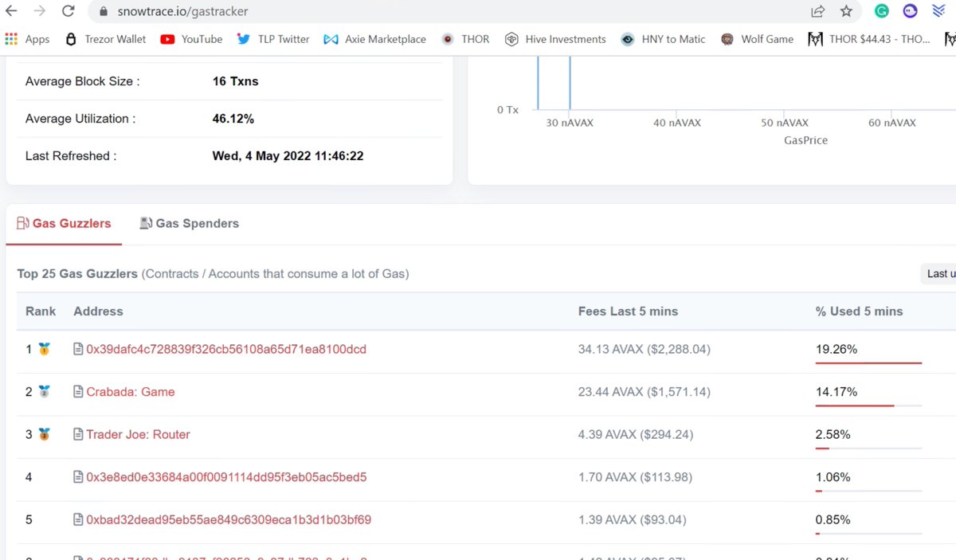Click contract icon beside 0x39dafc4c address
The image size is (956, 560).
pyautogui.click(x=78, y=349)
